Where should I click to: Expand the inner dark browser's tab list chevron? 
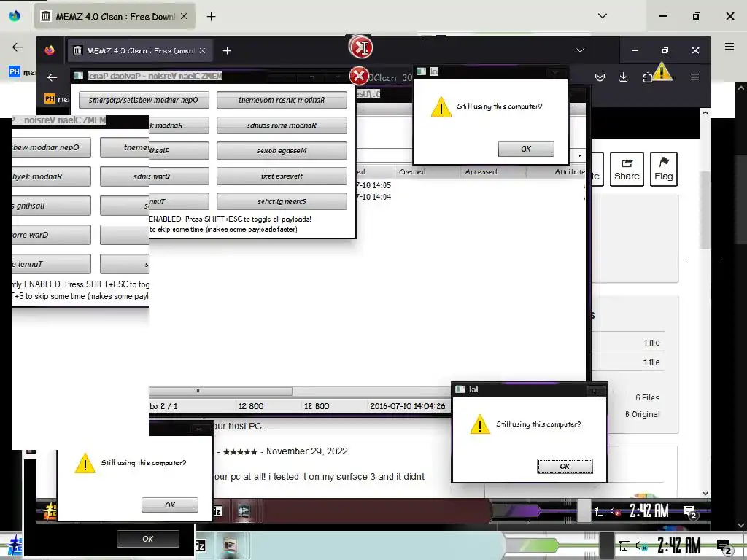(580, 50)
